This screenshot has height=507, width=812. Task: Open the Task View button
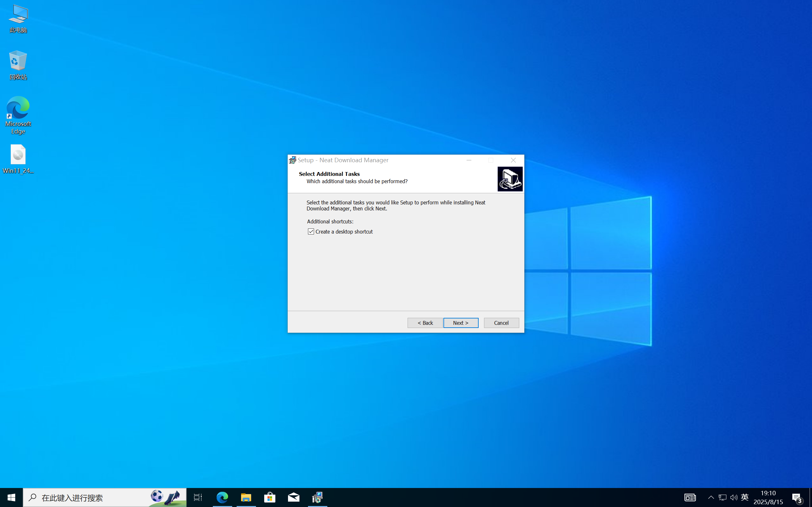[x=198, y=497]
